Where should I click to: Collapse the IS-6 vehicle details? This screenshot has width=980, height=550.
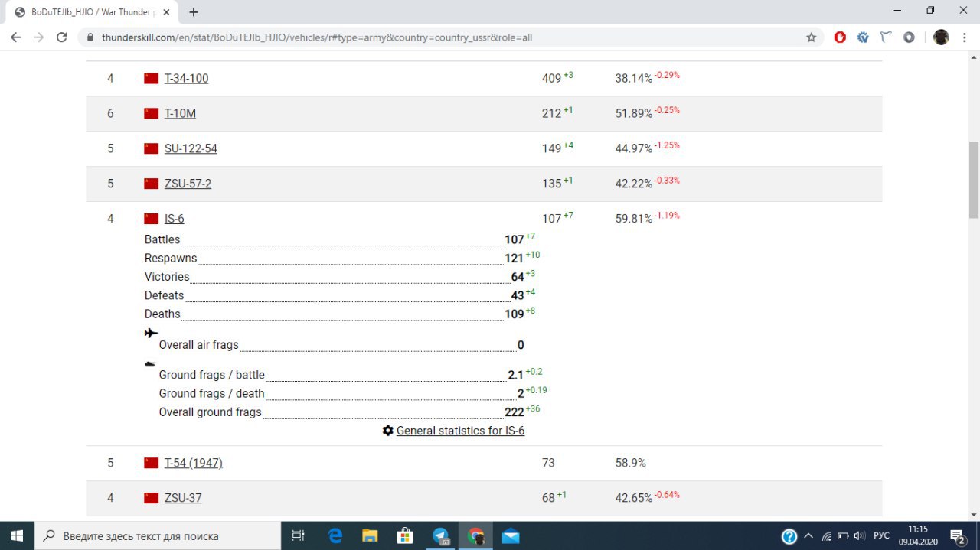(x=174, y=219)
